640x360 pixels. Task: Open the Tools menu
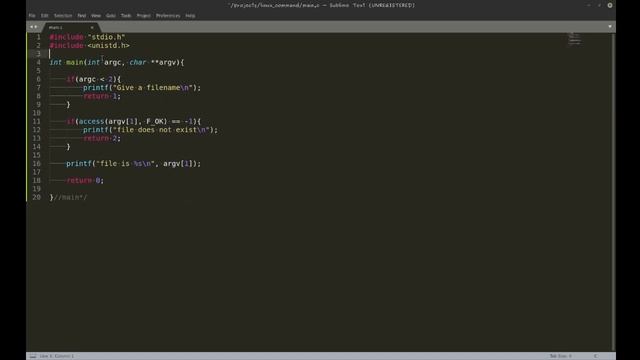(x=126, y=16)
